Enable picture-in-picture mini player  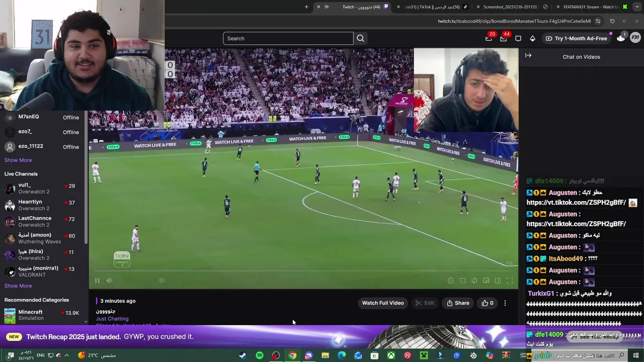486,281
